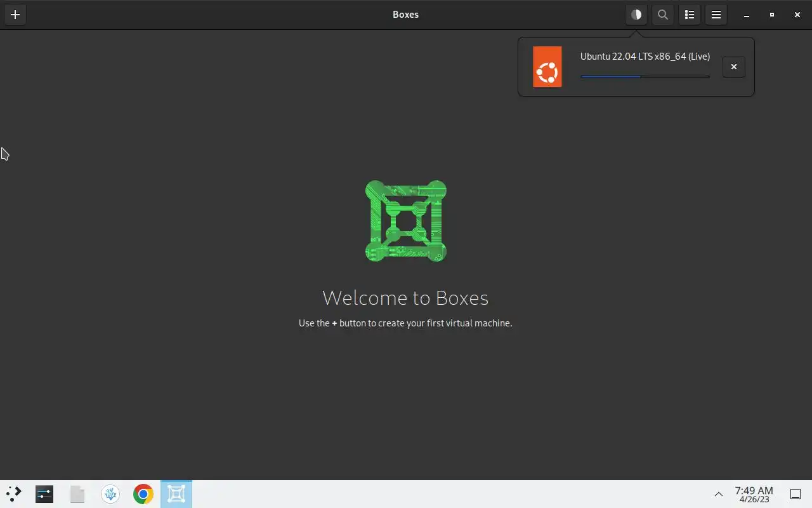Image resolution: width=812 pixels, height=508 pixels.
Task: Open the hamburger main menu
Action: [716, 15]
